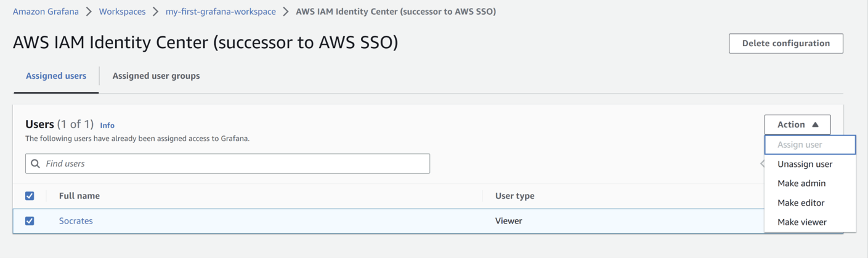Click the search magnifier icon in Find users

tap(36, 164)
